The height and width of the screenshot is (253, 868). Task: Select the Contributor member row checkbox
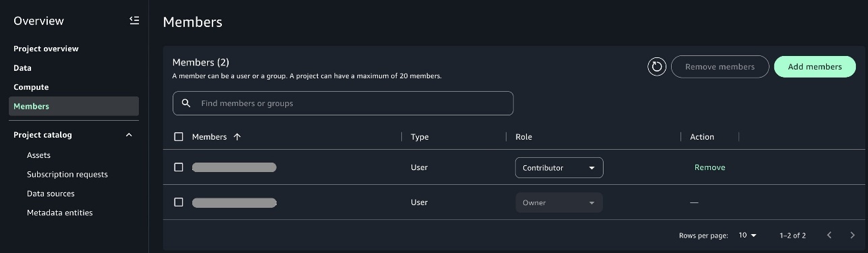tap(179, 167)
